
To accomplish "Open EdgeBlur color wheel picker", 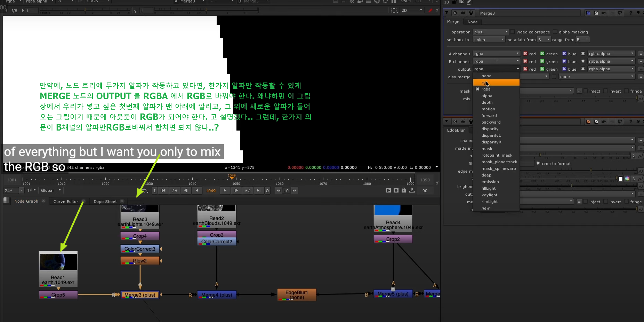I will (627, 179).
